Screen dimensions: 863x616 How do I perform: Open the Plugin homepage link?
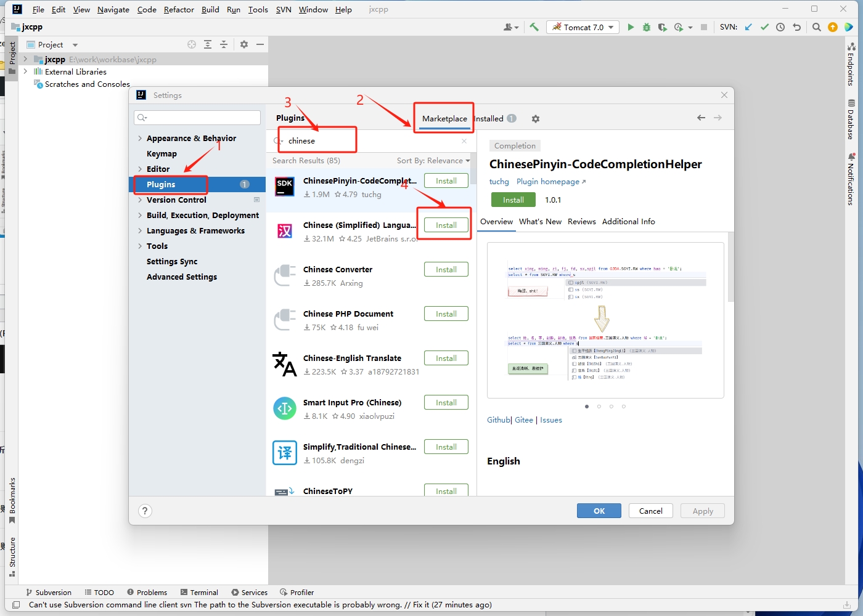551,182
